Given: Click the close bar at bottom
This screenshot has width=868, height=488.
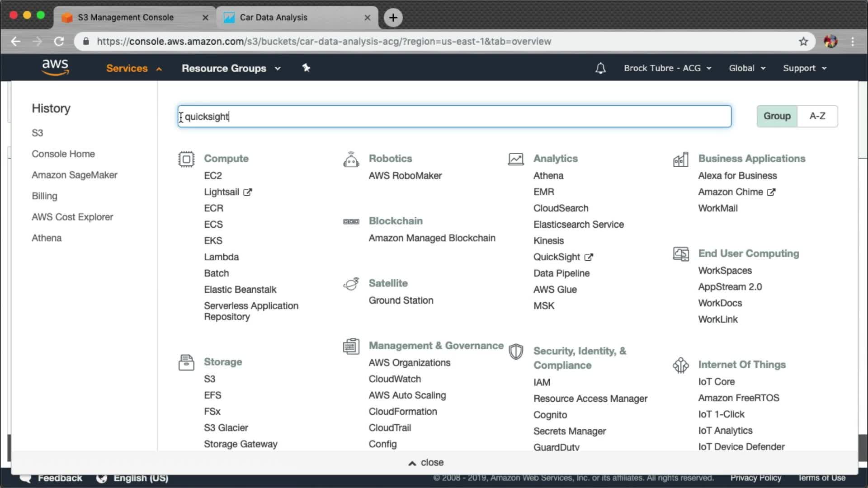Looking at the screenshot, I should 426,462.
